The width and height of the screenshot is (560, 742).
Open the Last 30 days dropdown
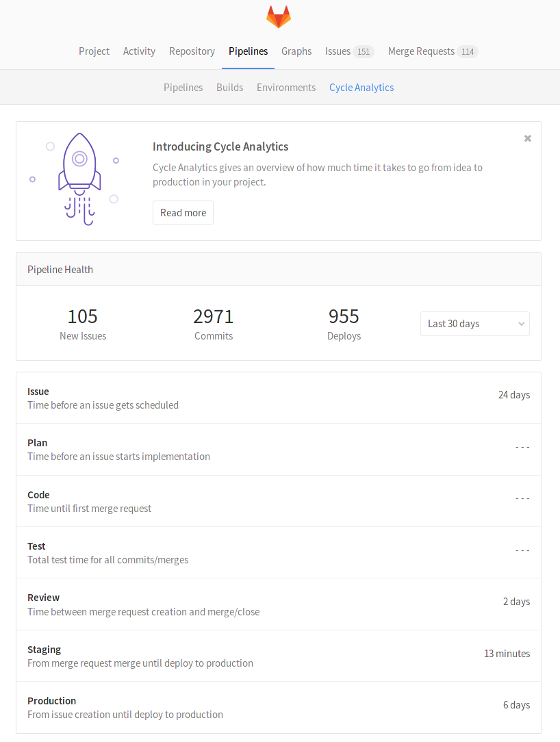tap(474, 323)
